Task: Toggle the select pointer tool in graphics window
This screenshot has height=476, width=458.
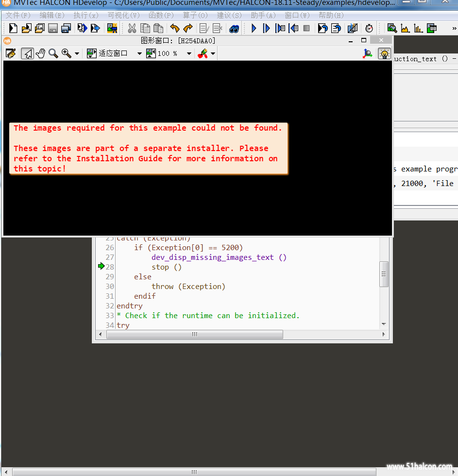Action: pyautogui.click(x=27, y=53)
